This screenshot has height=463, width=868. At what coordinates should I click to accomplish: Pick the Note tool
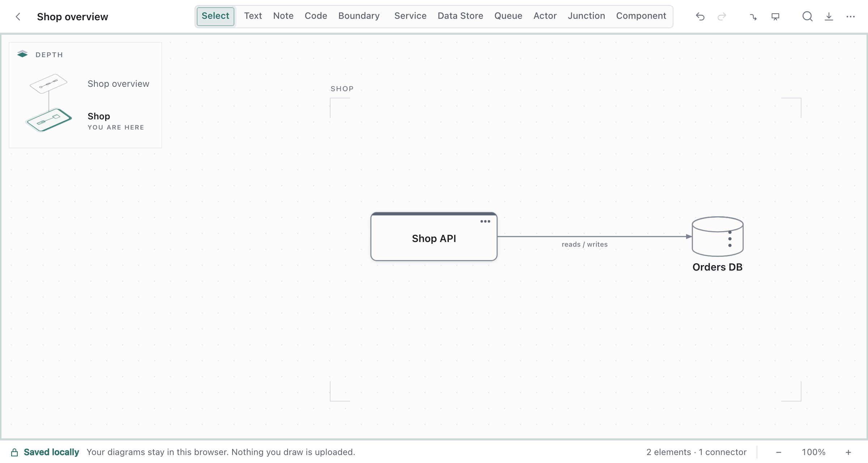pyautogui.click(x=283, y=16)
